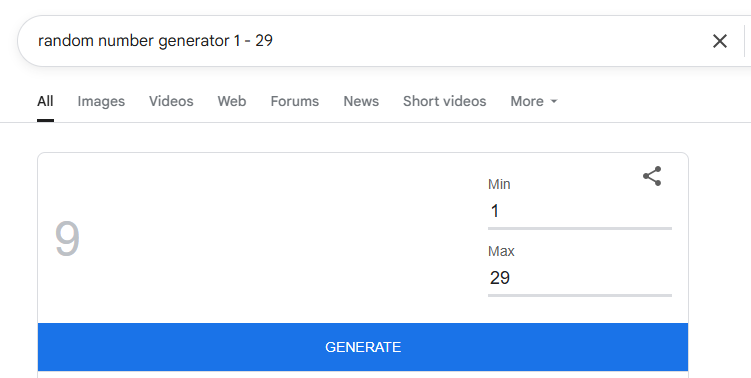Image resolution: width=751 pixels, height=378 pixels.
Task: Share the random number generator result
Action: point(652,176)
